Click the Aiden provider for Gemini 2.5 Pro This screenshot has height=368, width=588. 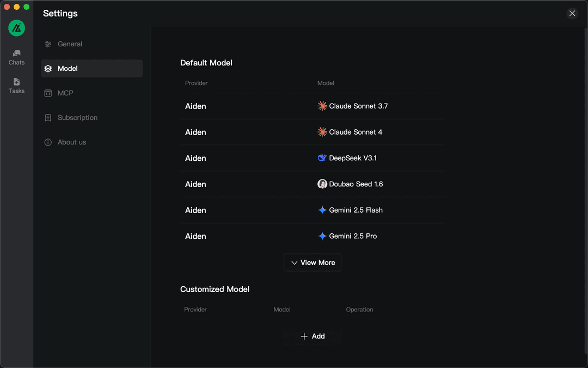pos(195,236)
